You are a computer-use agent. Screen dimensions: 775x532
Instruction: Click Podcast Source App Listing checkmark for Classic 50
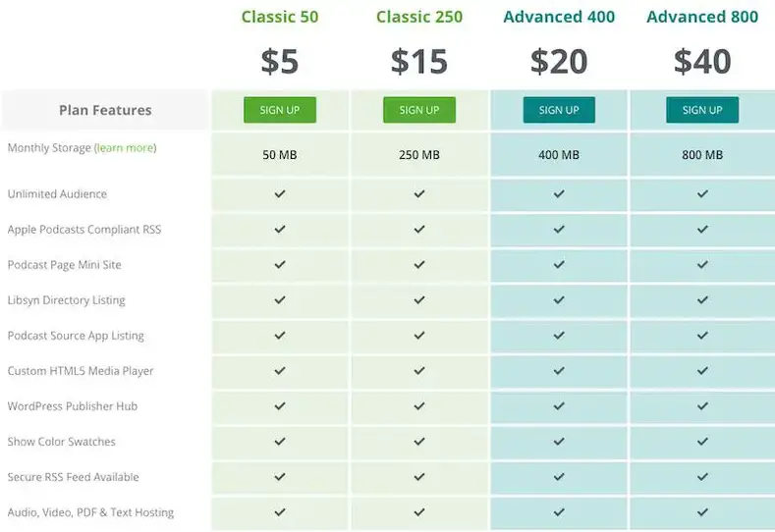click(280, 336)
